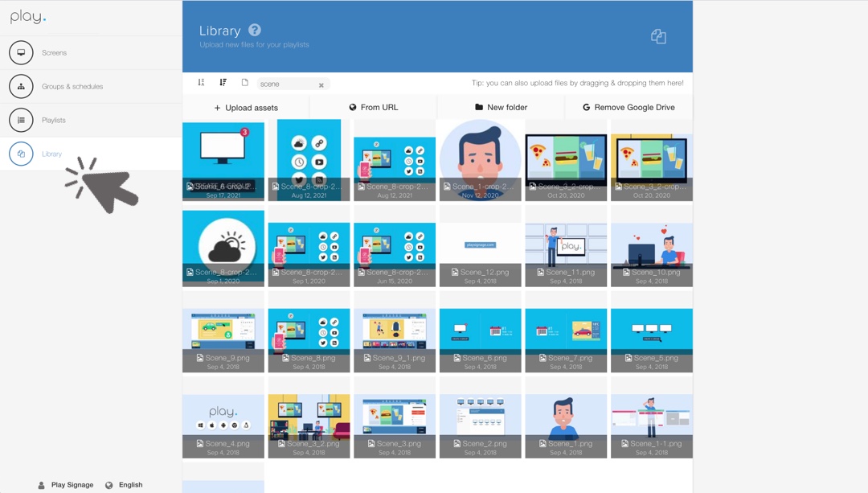The width and height of the screenshot is (868, 493).
Task: Open Groups & schedules circular icon
Action: tap(21, 86)
